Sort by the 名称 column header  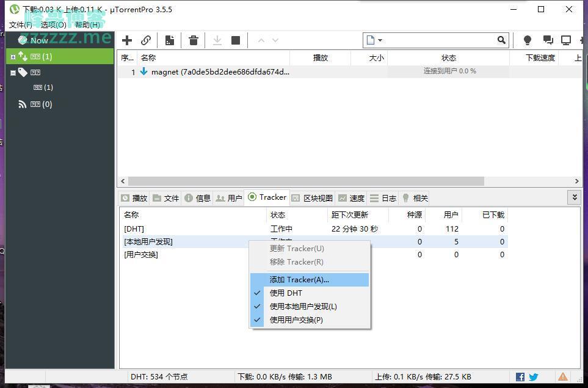coord(148,58)
